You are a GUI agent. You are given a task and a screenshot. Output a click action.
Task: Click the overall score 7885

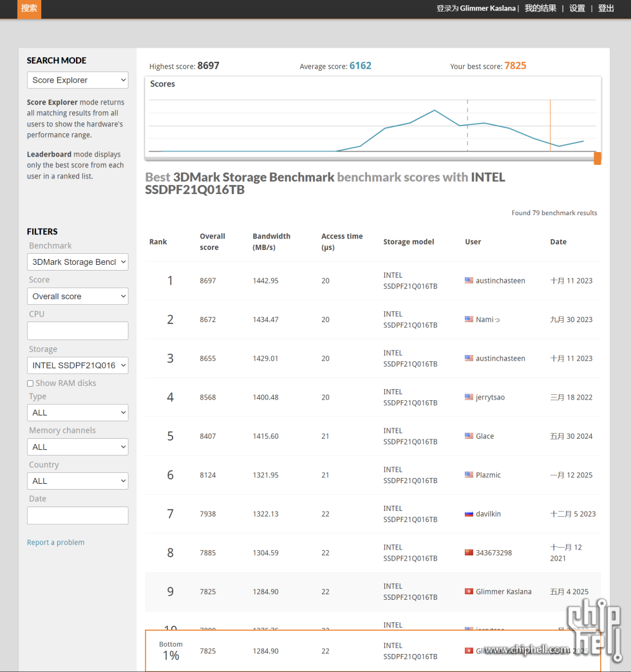point(208,553)
